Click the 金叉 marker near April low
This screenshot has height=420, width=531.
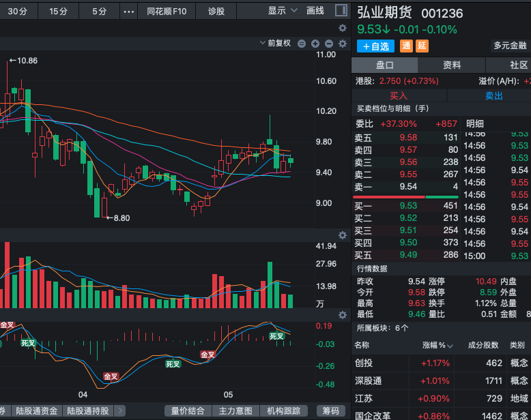[x=111, y=377]
